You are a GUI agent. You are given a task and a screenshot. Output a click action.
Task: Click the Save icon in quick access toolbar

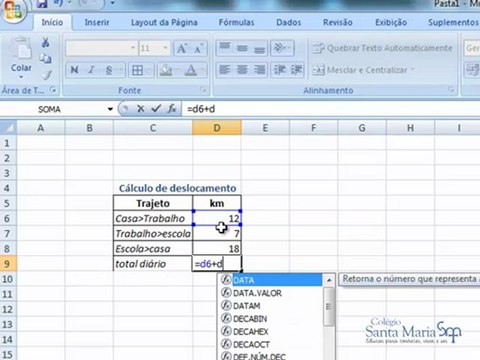[x=42, y=4]
